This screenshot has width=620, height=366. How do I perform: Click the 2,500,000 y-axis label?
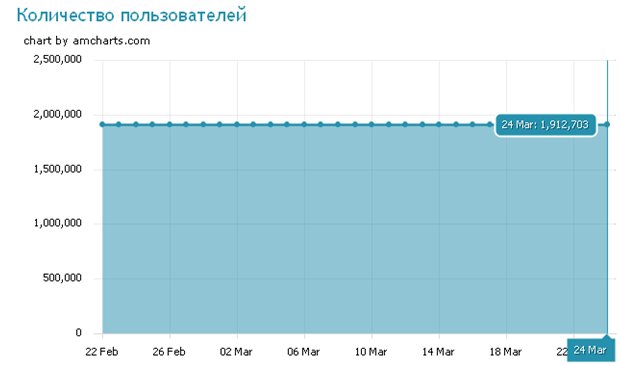[x=58, y=59]
